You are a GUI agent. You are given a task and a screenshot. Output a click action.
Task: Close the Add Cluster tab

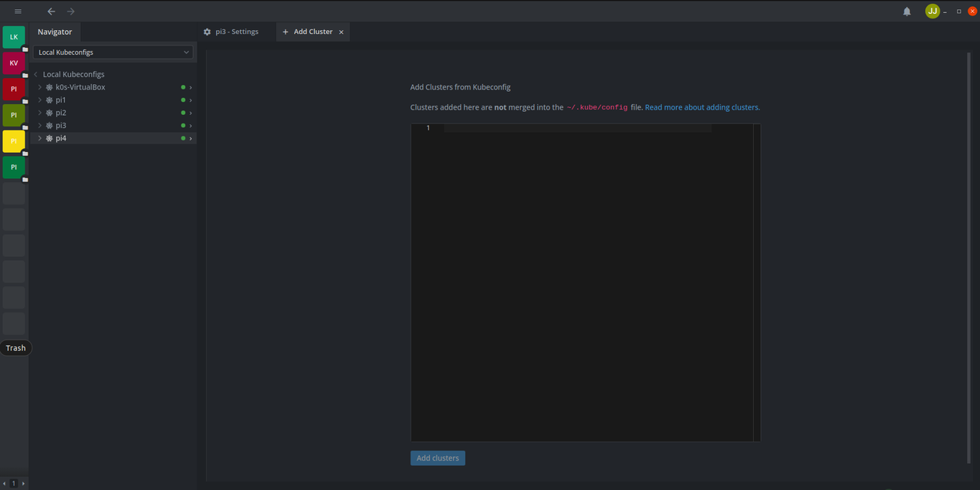[341, 32]
